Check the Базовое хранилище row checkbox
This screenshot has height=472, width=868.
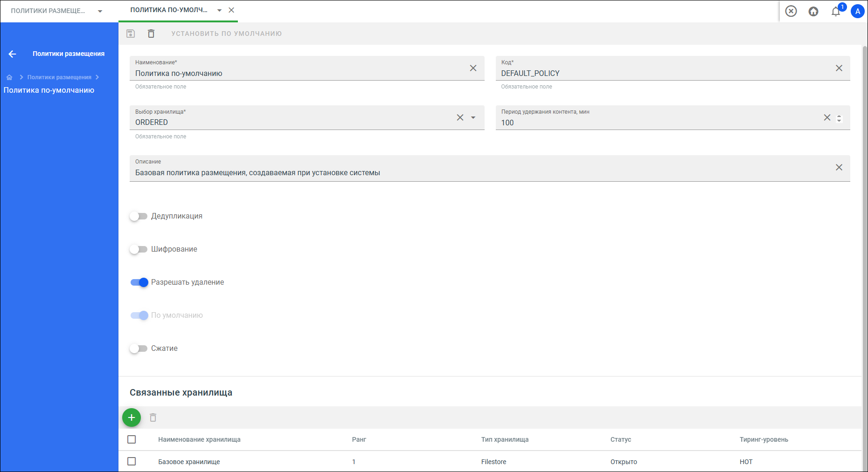coord(132,461)
